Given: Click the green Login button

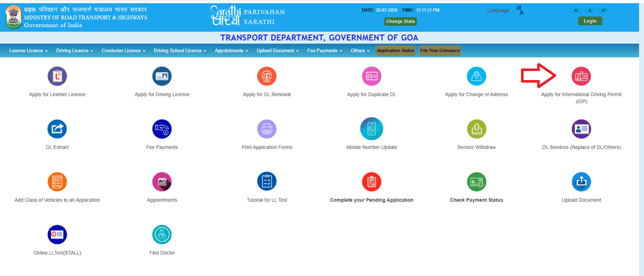Looking at the screenshot, I should click(590, 21).
